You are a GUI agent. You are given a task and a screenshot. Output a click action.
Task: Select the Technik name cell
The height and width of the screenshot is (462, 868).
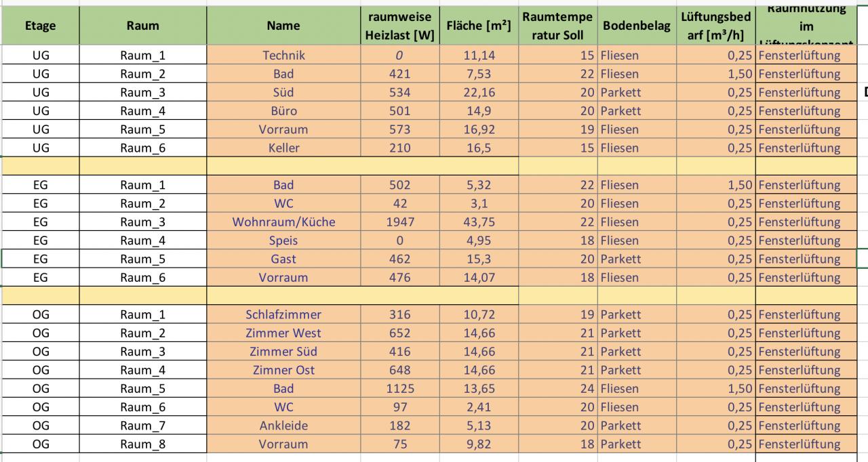coord(283,56)
